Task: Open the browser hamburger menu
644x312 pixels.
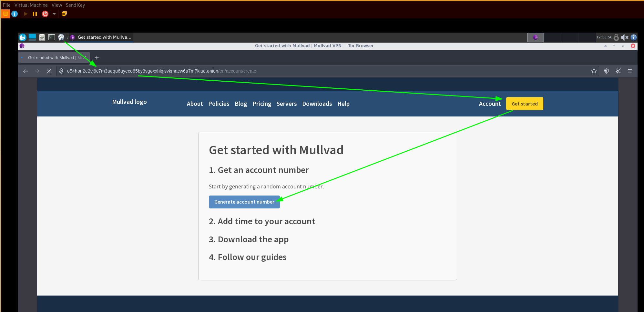Action: (x=630, y=71)
